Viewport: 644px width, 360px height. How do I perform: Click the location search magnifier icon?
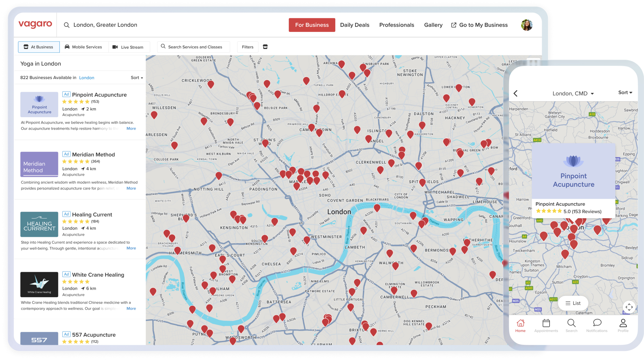(67, 25)
